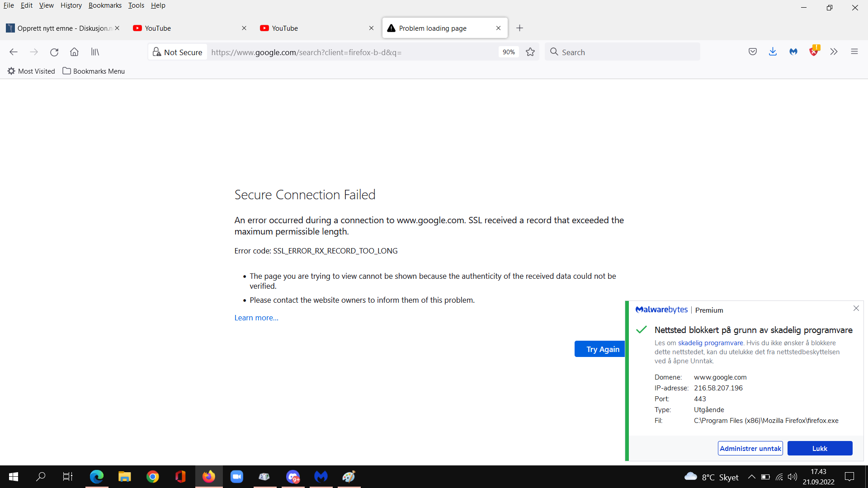Open the Windows Start menu
Image resolution: width=868 pixels, height=488 pixels.
click(14, 477)
